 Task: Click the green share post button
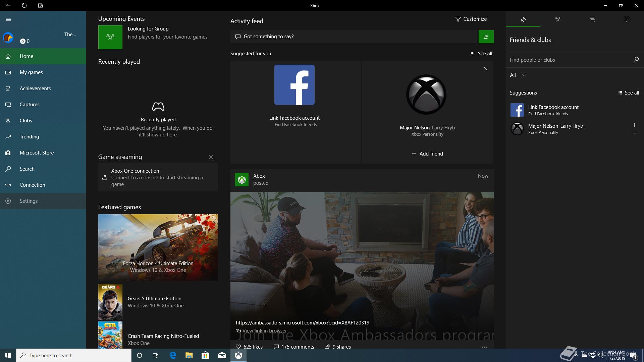point(486,37)
